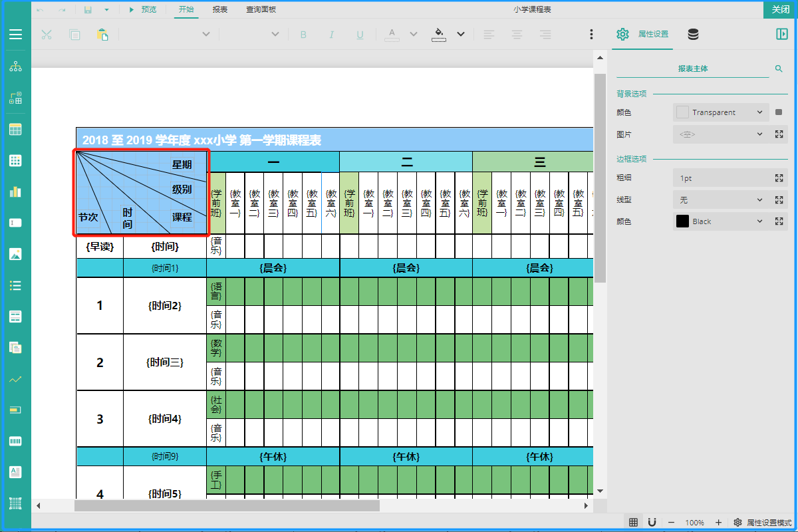The height and width of the screenshot is (532, 798).
Task: Expand the Transparent background color dropdown
Action: pos(759,112)
